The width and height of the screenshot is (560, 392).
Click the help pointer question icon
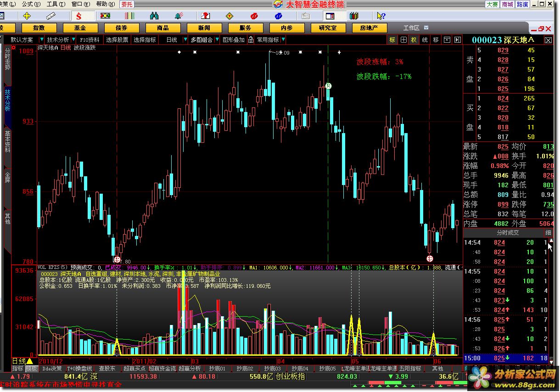coord(381,16)
